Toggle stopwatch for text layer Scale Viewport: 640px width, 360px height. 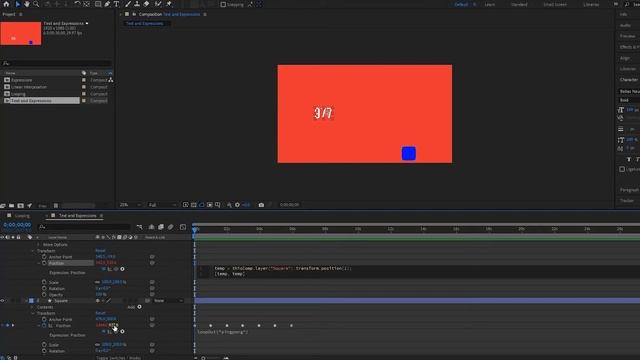tap(44, 282)
